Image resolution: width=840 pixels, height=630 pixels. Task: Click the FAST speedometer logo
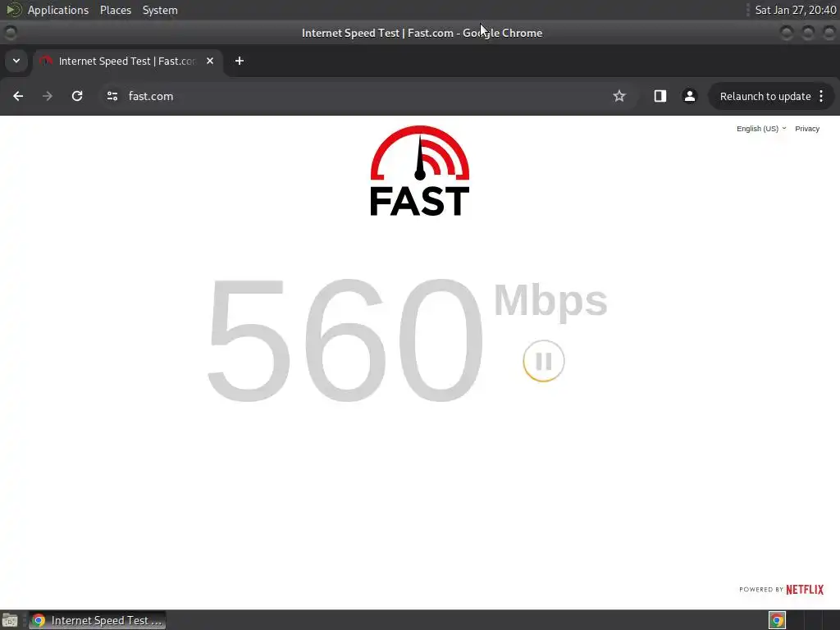point(420,171)
